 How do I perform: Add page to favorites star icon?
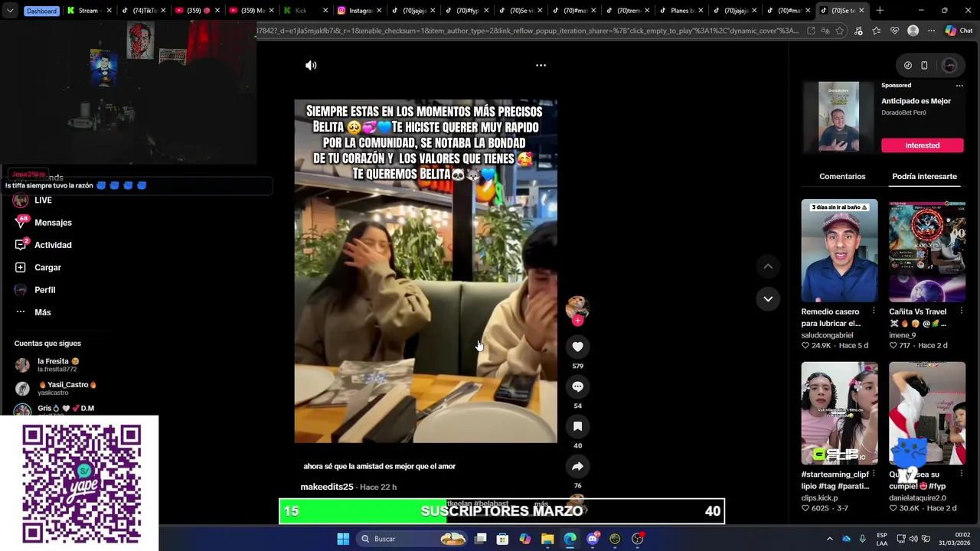[840, 31]
